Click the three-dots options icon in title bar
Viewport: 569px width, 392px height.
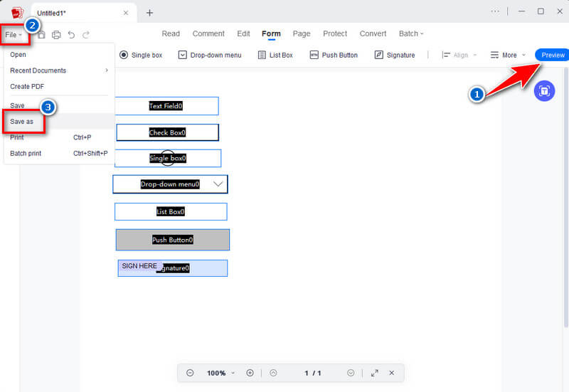[x=495, y=11]
